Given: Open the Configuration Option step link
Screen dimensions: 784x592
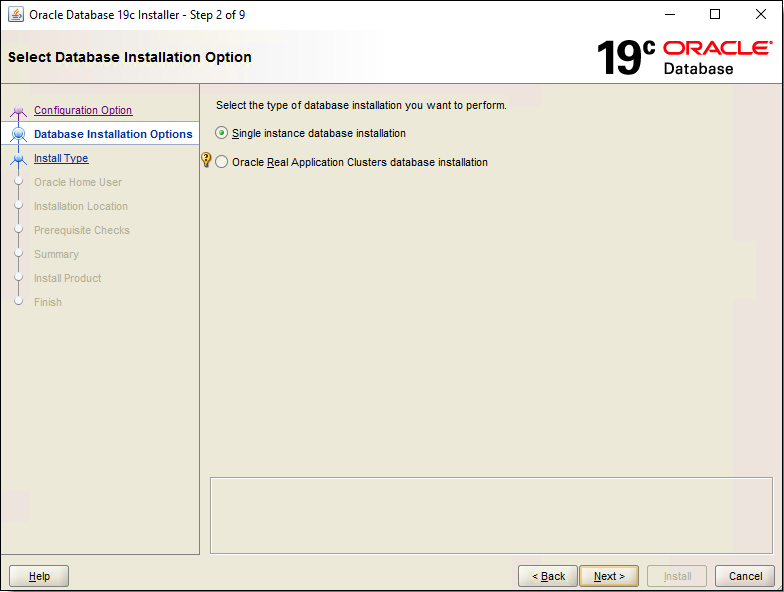Looking at the screenshot, I should click(x=83, y=110).
